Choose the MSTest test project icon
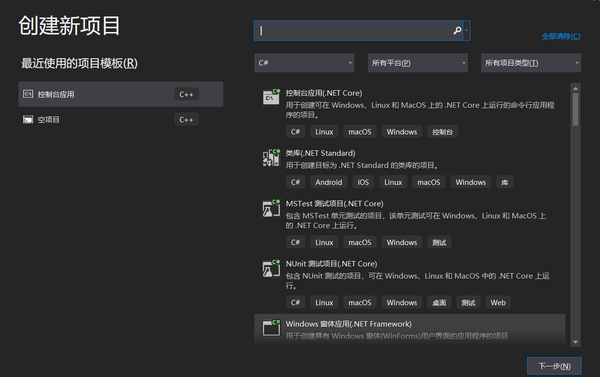 (x=271, y=208)
